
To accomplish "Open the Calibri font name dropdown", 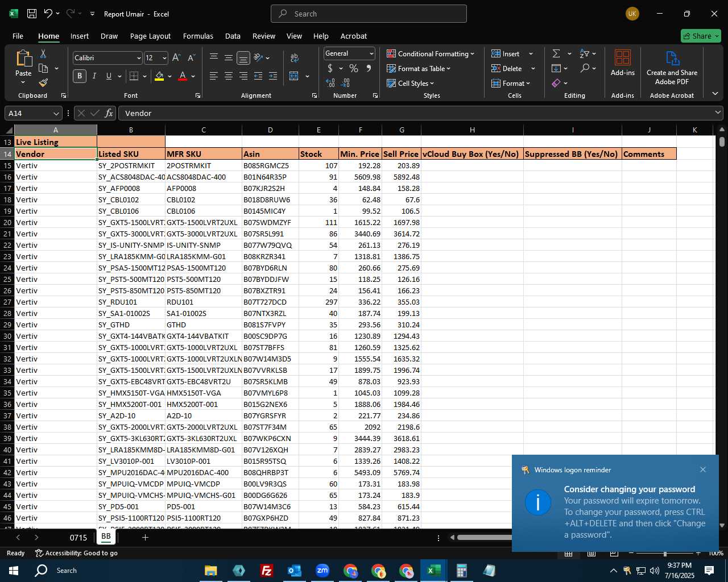I will click(138, 58).
